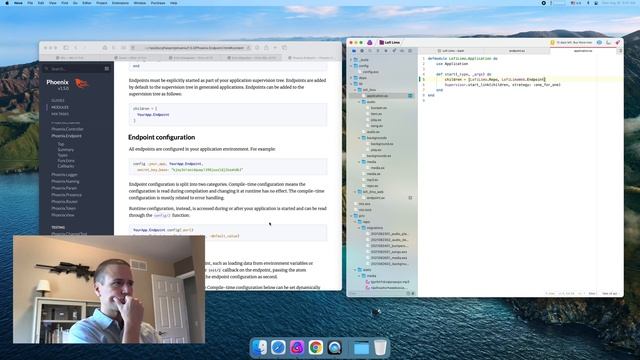Collapse the config folder in Nova
This screenshot has width=640, height=360.
(x=351, y=66)
